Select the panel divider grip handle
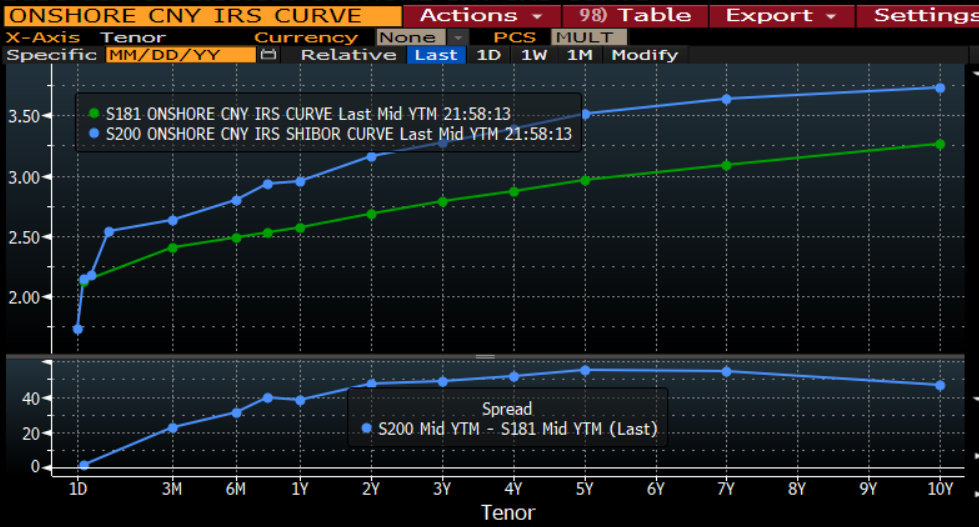The width and height of the screenshot is (979, 527). (x=485, y=357)
